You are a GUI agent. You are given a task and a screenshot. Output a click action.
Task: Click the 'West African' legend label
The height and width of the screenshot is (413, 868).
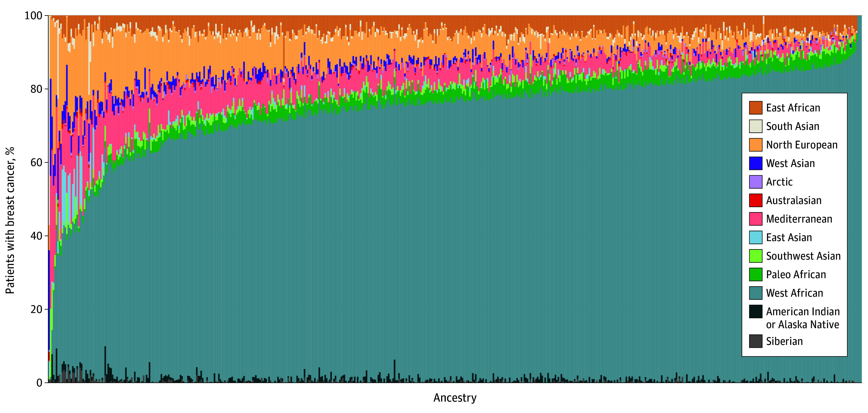coord(795,293)
